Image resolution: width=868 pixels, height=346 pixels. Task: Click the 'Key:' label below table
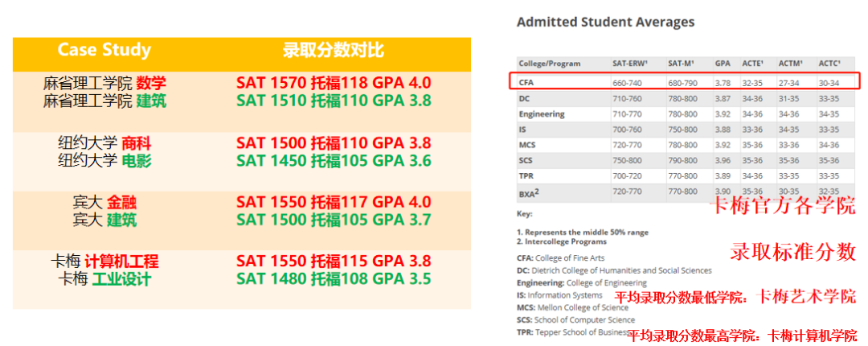[x=524, y=213]
